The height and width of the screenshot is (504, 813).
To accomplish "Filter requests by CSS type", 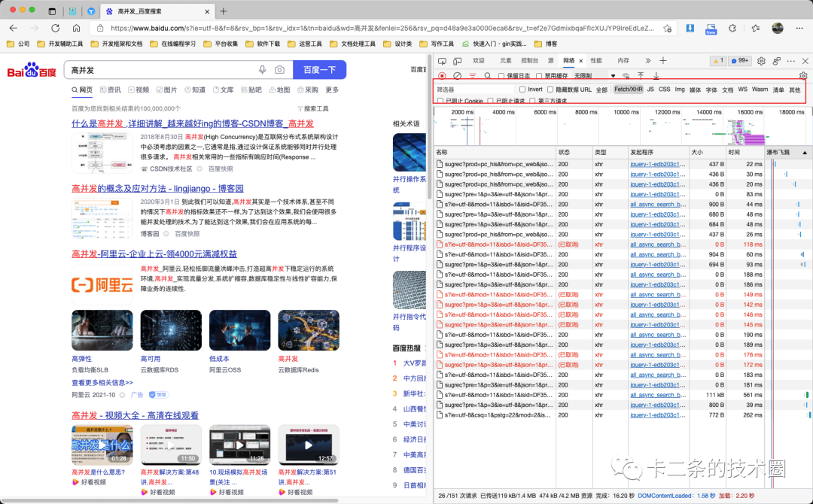I will tap(664, 90).
